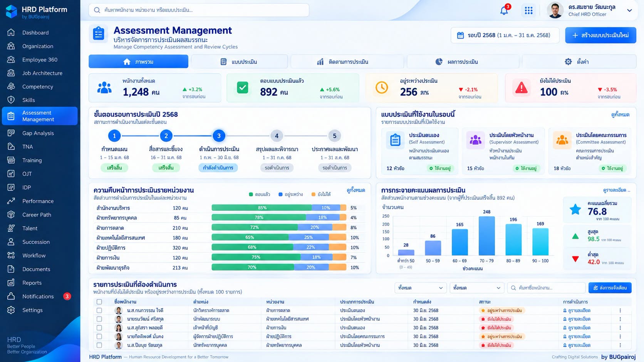Select the Succession sidebar icon
This screenshot has height=362, width=644.
[x=11, y=242]
